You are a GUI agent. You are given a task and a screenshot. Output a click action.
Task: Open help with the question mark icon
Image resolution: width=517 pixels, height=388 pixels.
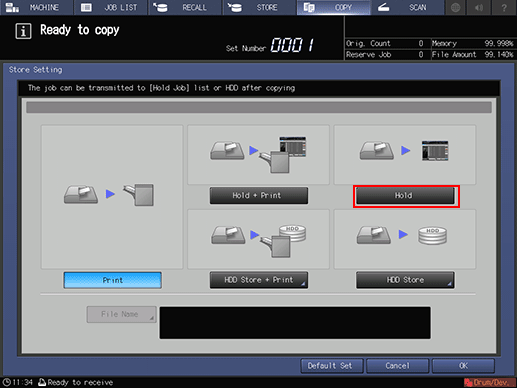(504, 7)
